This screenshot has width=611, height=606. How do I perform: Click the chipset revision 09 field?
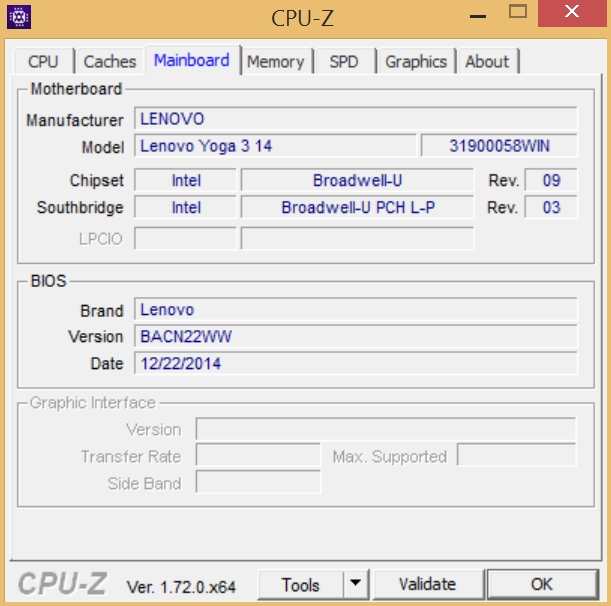[x=551, y=180]
